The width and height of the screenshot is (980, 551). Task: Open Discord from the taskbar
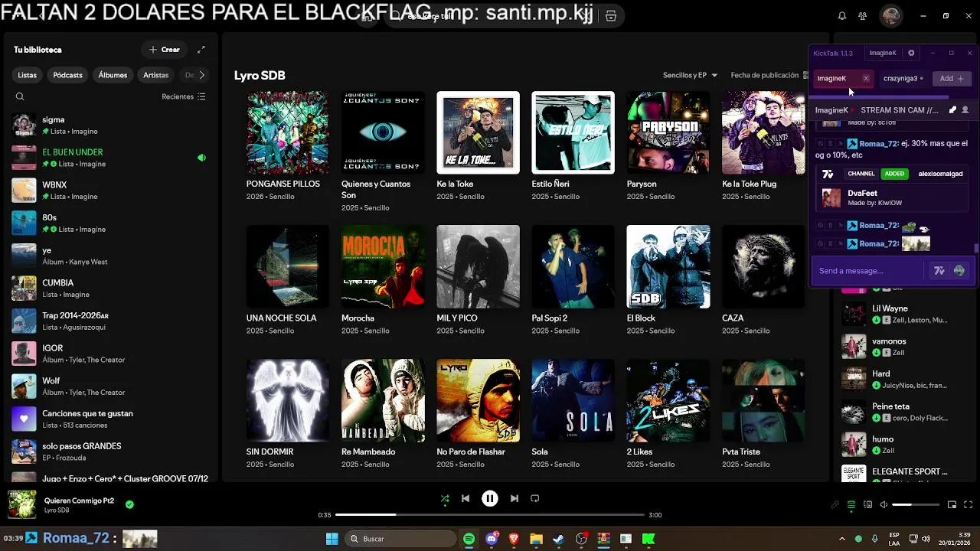(492, 539)
